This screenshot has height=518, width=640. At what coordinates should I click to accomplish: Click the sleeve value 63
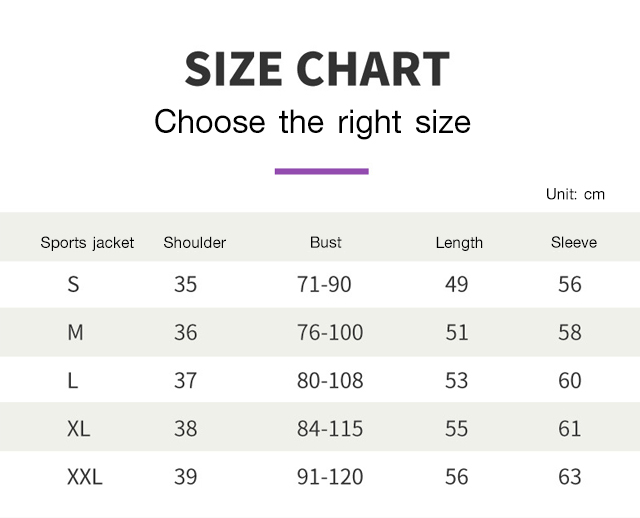[570, 477]
